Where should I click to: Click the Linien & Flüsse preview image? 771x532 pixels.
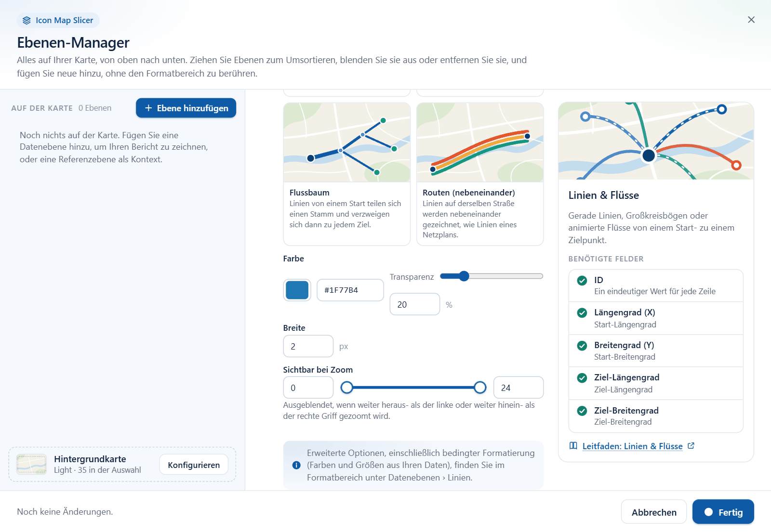point(655,141)
